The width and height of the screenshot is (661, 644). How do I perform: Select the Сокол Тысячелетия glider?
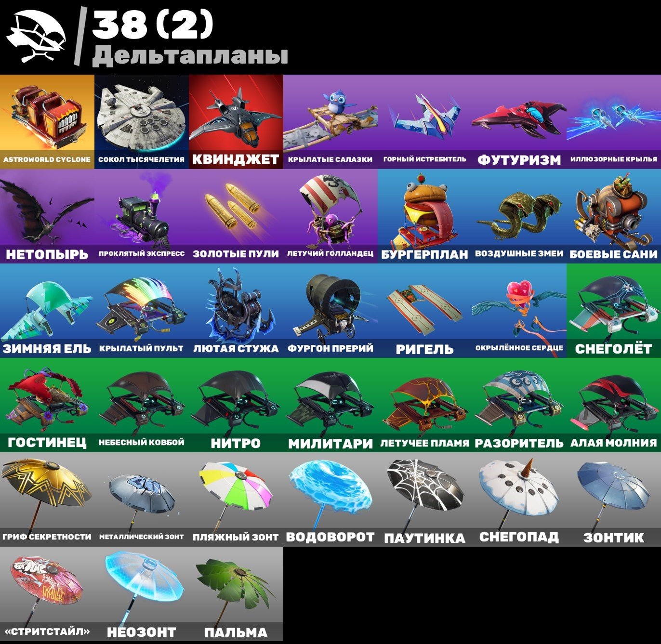point(142,121)
